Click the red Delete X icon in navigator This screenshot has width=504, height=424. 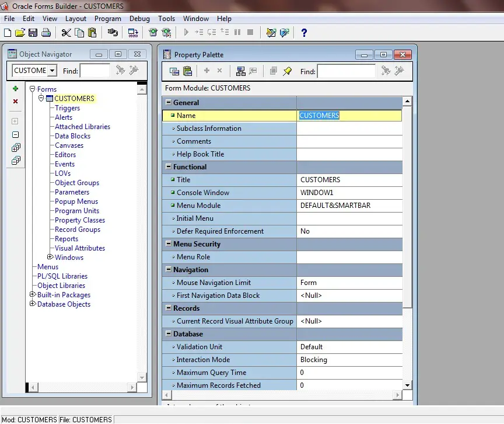(x=15, y=102)
